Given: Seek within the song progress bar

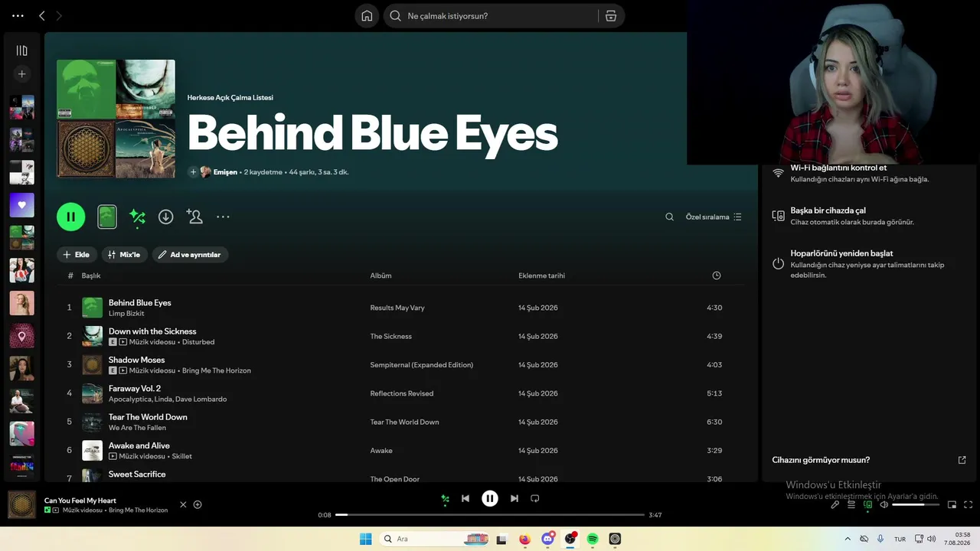Looking at the screenshot, I should tap(490, 515).
